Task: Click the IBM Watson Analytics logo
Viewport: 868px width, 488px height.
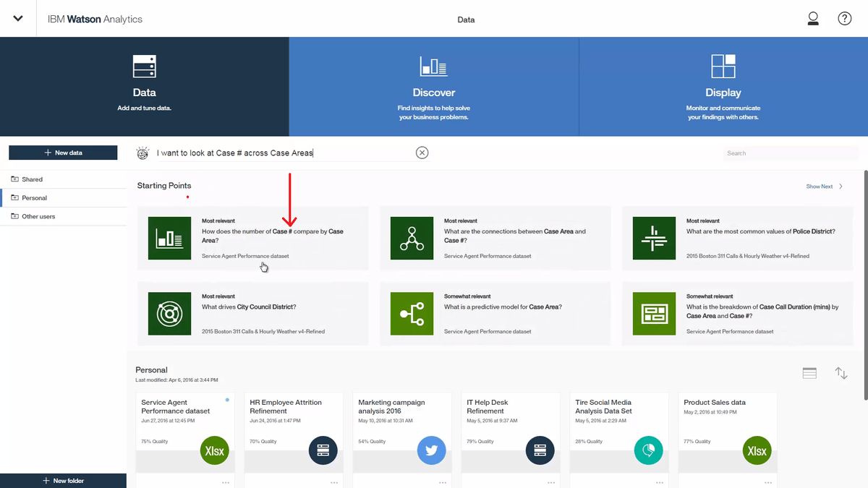Action: point(95,20)
